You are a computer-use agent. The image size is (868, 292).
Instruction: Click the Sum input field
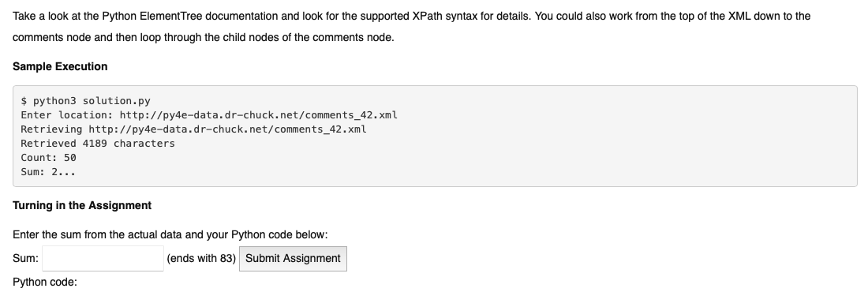(x=103, y=259)
